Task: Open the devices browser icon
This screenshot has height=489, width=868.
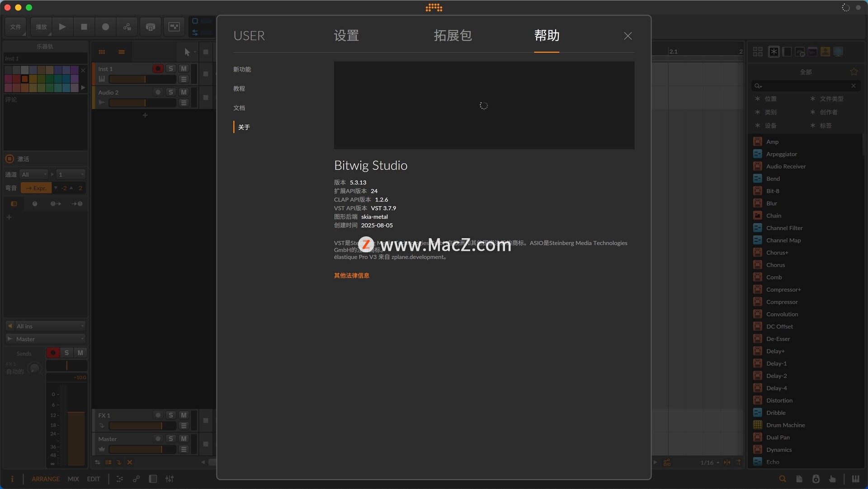Action: (787, 52)
